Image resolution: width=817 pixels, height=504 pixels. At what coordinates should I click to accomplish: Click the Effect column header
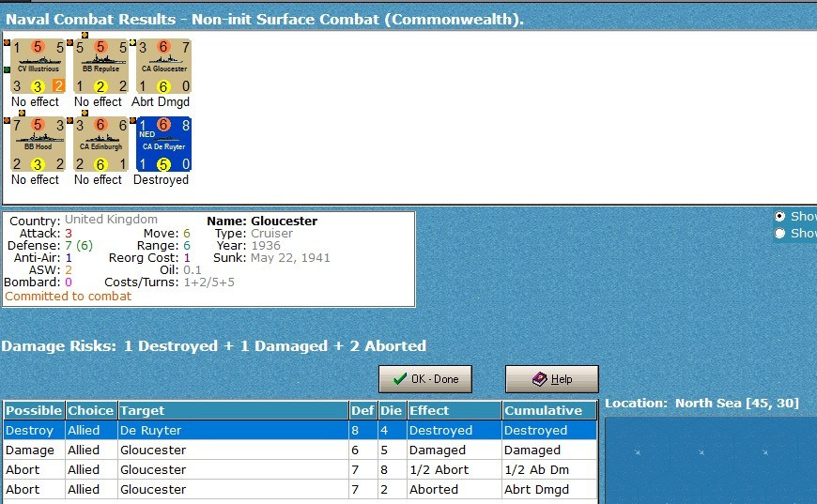(x=455, y=410)
